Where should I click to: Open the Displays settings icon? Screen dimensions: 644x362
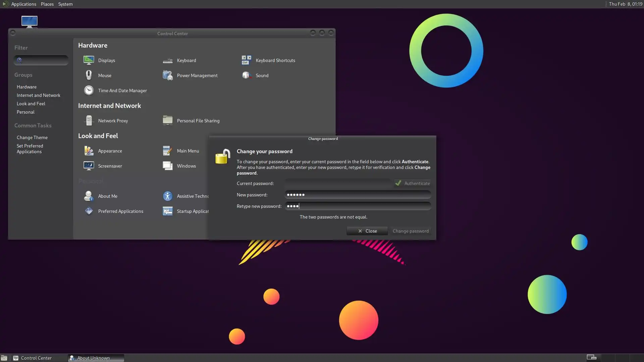(89, 60)
